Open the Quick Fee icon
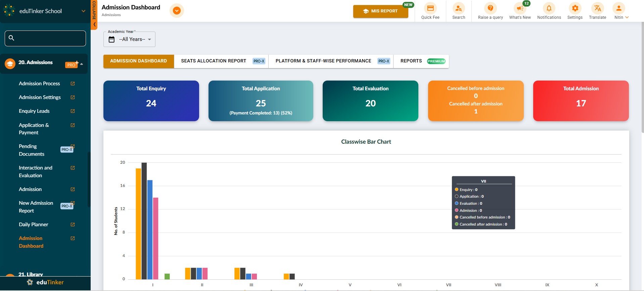This screenshot has height=291, width=644. (430, 8)
